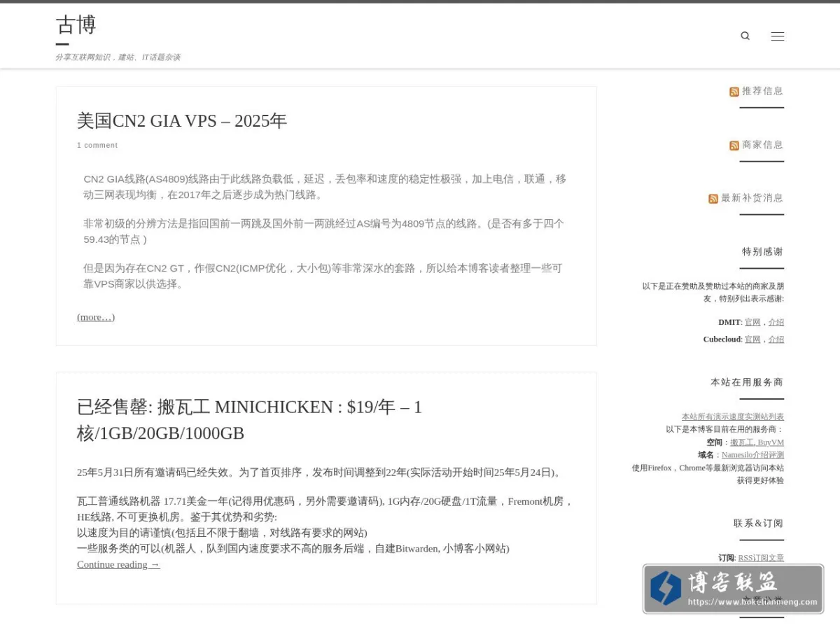
Task: Open the 搬瓦工, BuyVM hosting link
Action: [757, 442]
